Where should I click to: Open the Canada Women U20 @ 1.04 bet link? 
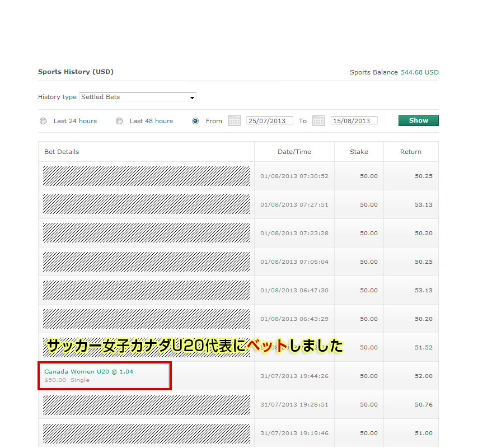[x=88, y=371]
